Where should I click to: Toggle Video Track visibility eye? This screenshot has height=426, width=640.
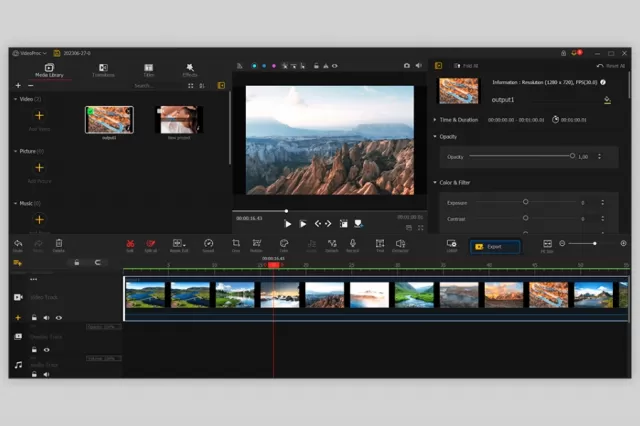tap(59, 318)
